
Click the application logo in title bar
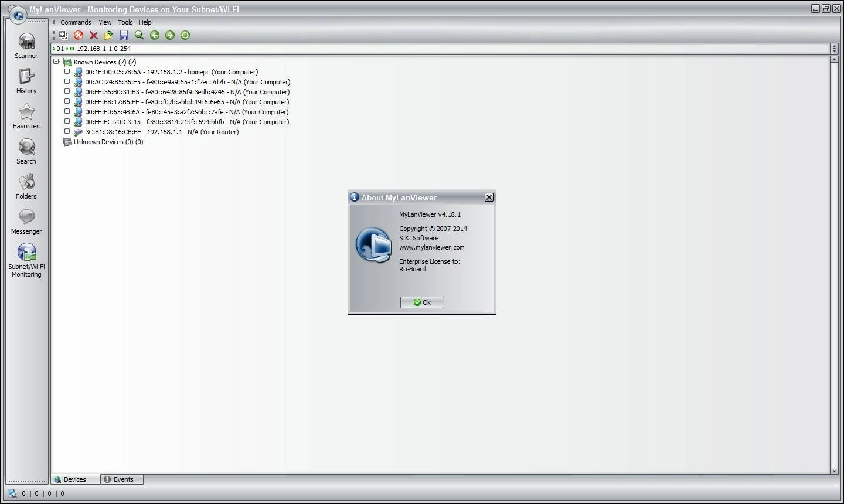click(x=17, y=14)
